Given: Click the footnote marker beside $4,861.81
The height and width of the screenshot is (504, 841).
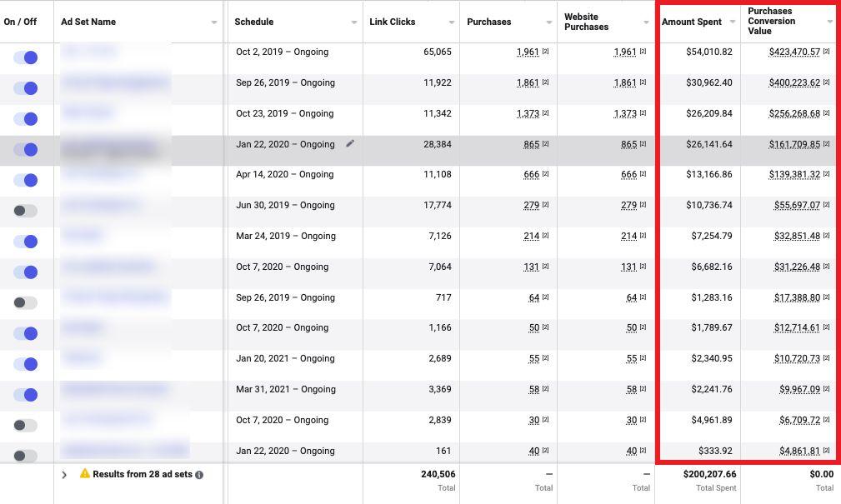Looking at the screenshot, I should point(826,452).
